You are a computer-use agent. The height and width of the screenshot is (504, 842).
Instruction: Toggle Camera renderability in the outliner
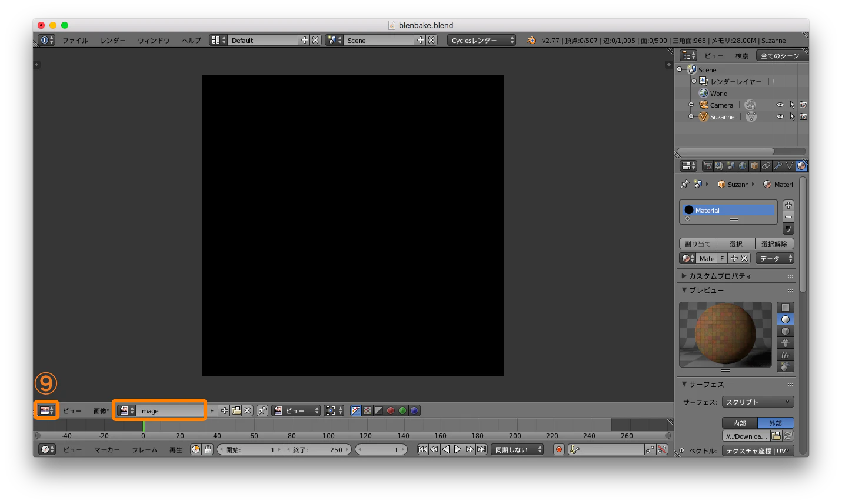(803, 105)
